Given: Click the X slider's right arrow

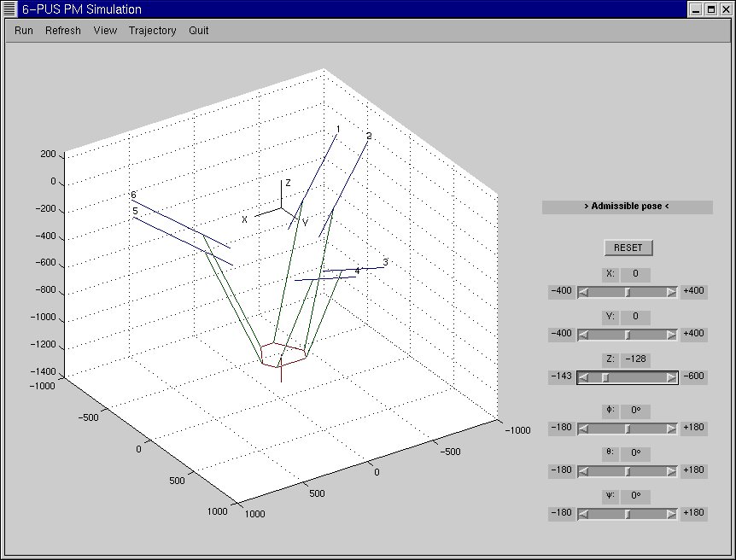Looking at the screenshot, I should (672, 291).
